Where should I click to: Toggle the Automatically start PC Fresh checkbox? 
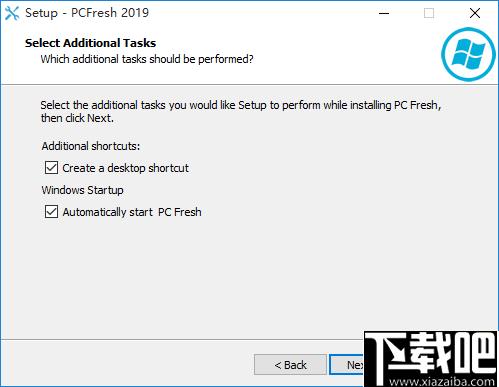point(51,212)
